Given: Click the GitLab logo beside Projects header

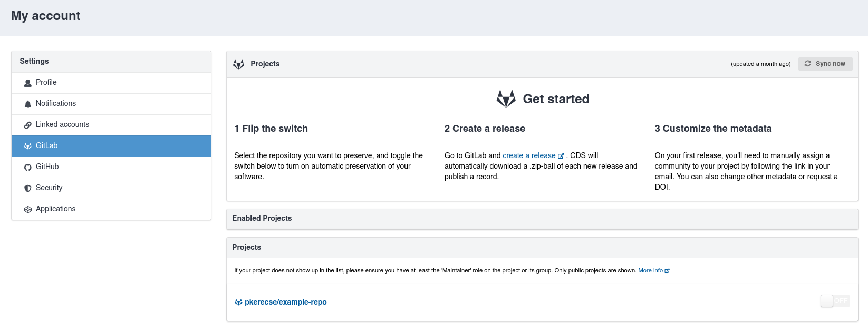Looking at the screenshot, I should tap(239, 64).
